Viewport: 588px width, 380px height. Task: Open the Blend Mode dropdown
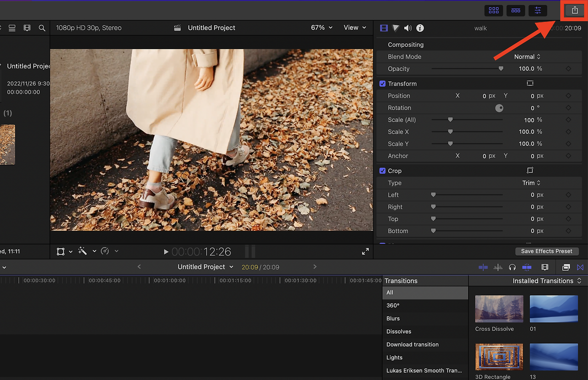coord(527,56)
